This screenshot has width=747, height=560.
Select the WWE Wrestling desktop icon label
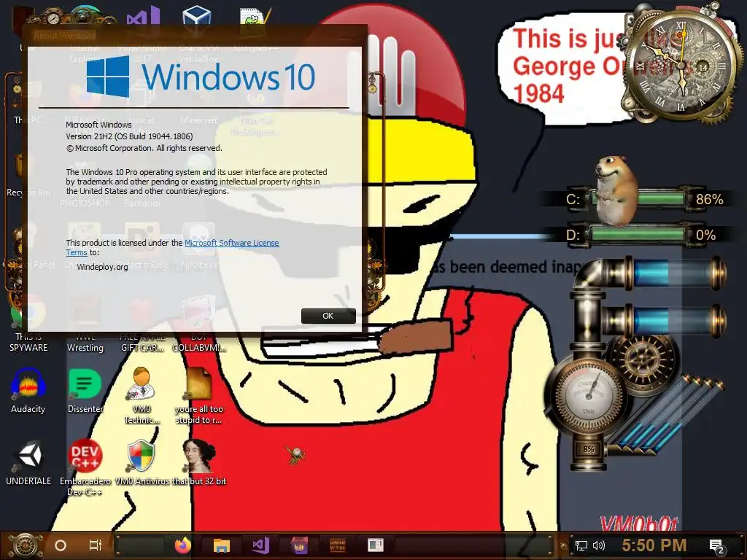(x=85, y=343)
